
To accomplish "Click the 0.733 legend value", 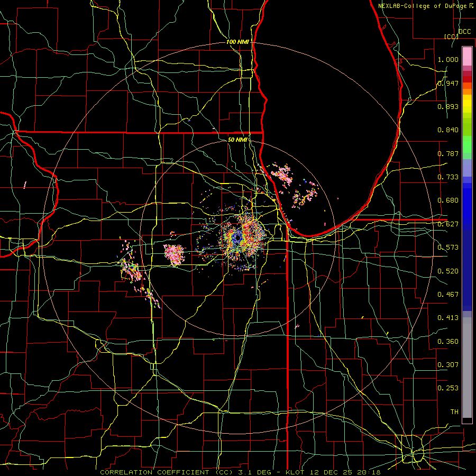I will tap(448, 177).
